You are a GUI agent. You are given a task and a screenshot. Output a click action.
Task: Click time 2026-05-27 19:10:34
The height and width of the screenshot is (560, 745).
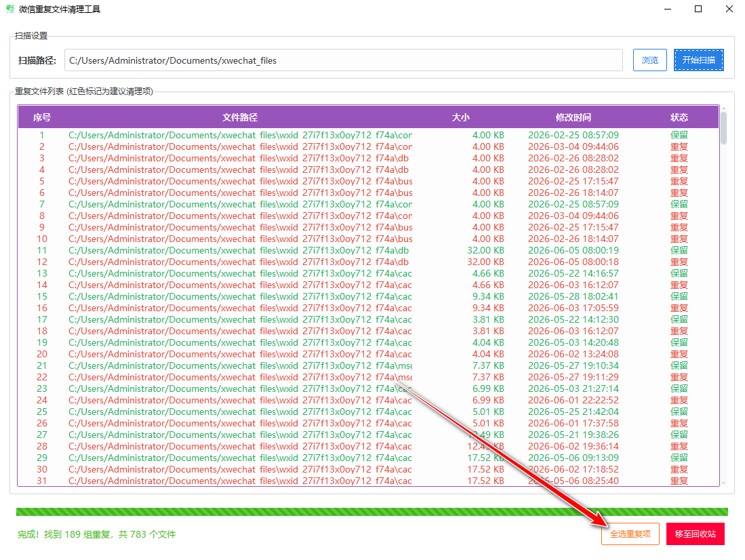pos(573,365)
